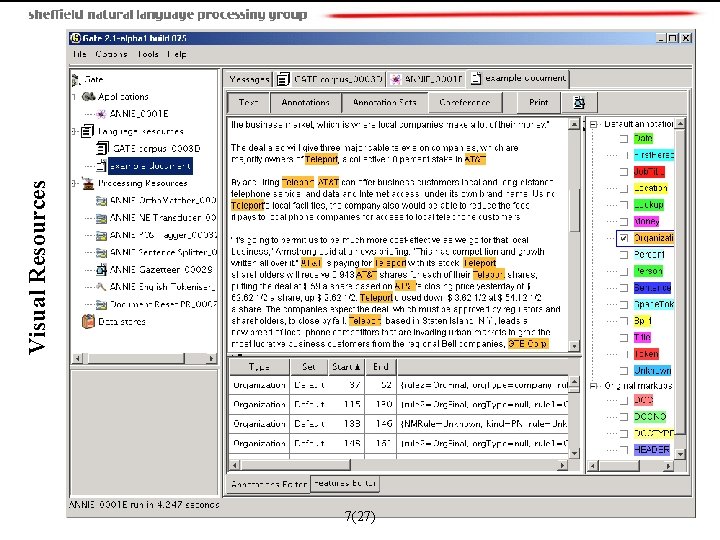
Task: Click the toolbar icon next to Print
Action: point(579,103)
